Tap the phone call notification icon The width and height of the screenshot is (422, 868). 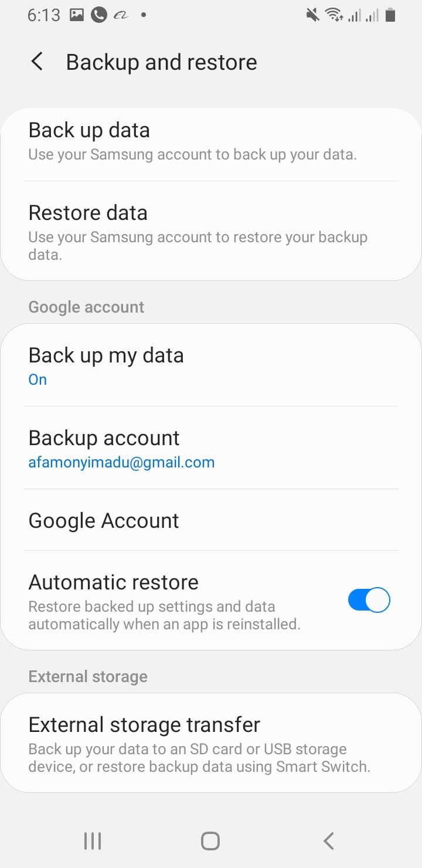pos(99,15)
